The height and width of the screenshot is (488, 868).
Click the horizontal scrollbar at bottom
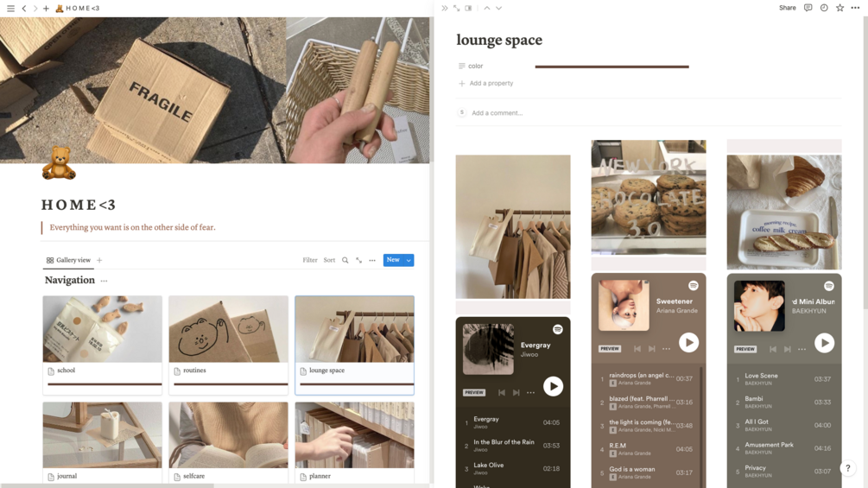click(107, 485)
